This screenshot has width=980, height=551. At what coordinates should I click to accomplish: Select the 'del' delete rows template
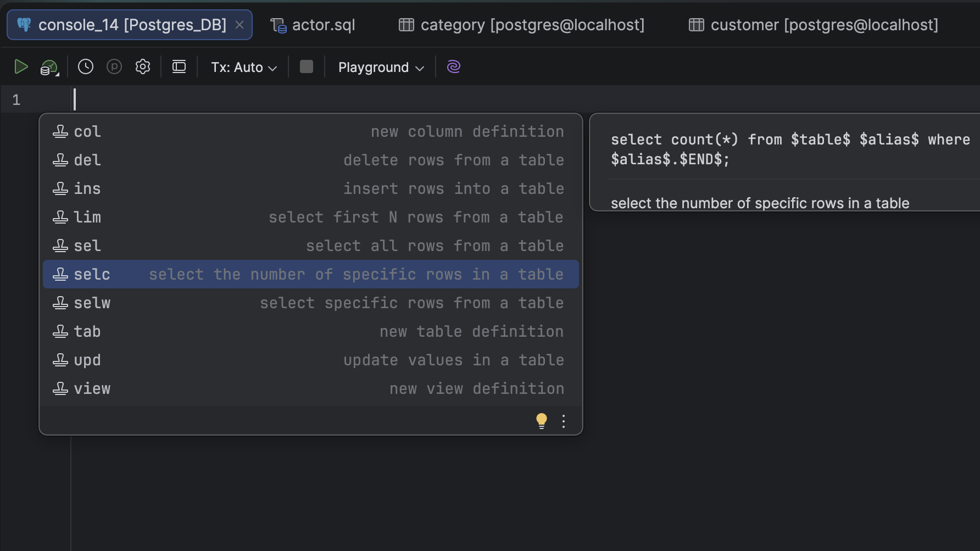pyautogui.click(x=311, y=160)
